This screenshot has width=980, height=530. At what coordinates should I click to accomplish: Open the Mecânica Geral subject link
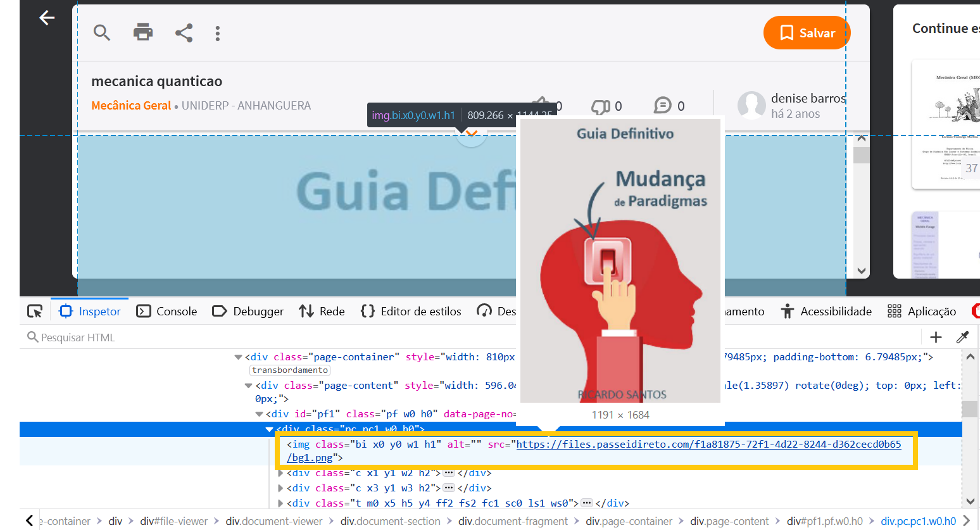click(x=131, y=106)
